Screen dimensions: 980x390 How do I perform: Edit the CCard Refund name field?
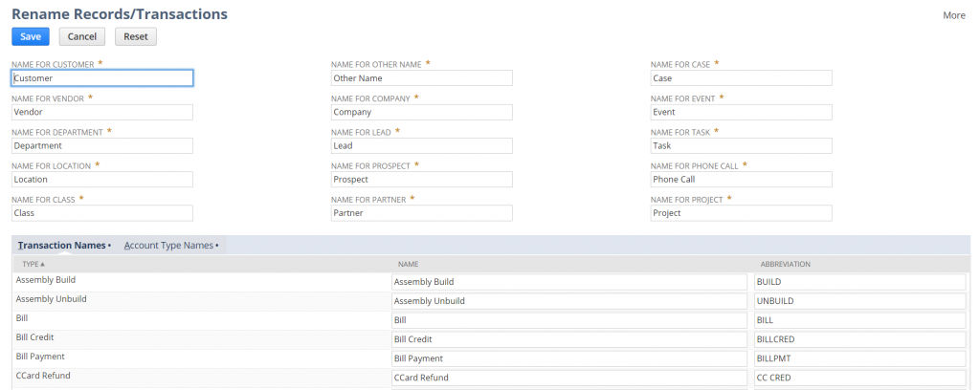point(569,378)
